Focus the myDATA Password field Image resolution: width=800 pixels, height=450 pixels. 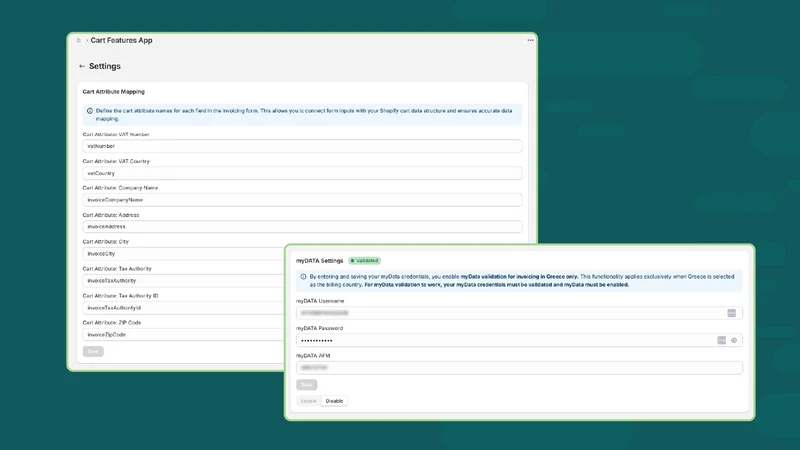pyautogui.click(x=519, y=340)
